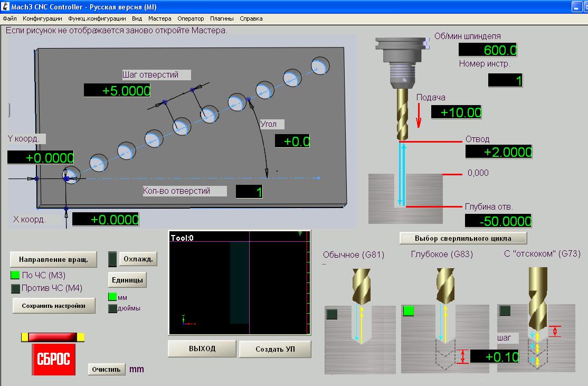This screenshot has width=588, height=386.
Task: Click the Очистить button
Action: click(106, 370)
